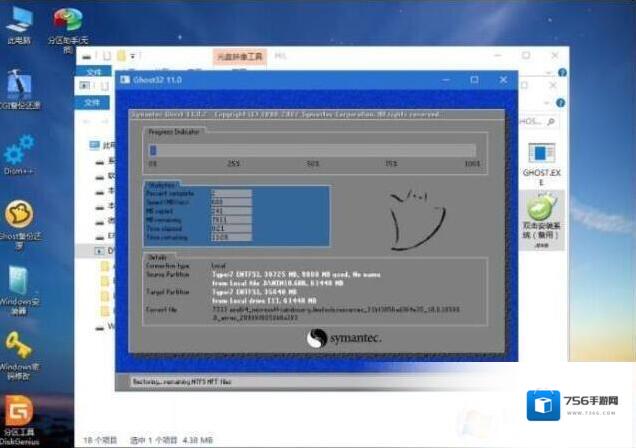
Task: Launch the Partition Assistant desktop icon
Action: point(67,23)
